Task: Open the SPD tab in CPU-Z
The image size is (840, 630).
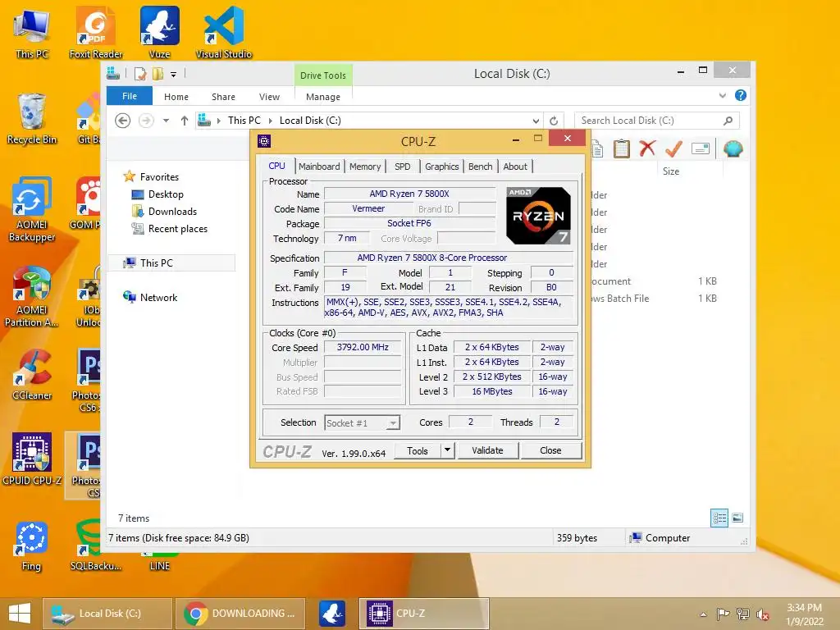Action: coord(402,167)
